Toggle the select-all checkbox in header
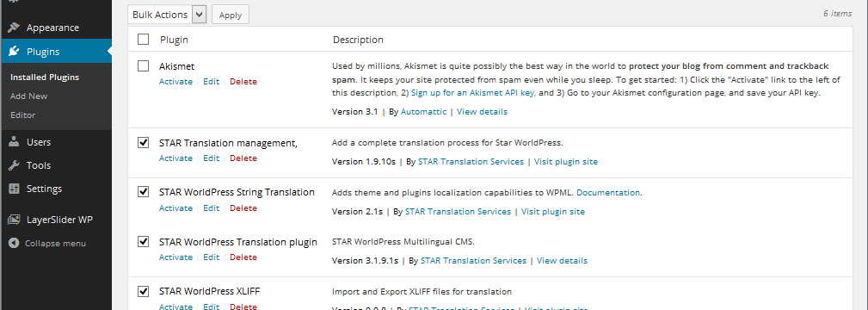868x310 pixels. 144,40
